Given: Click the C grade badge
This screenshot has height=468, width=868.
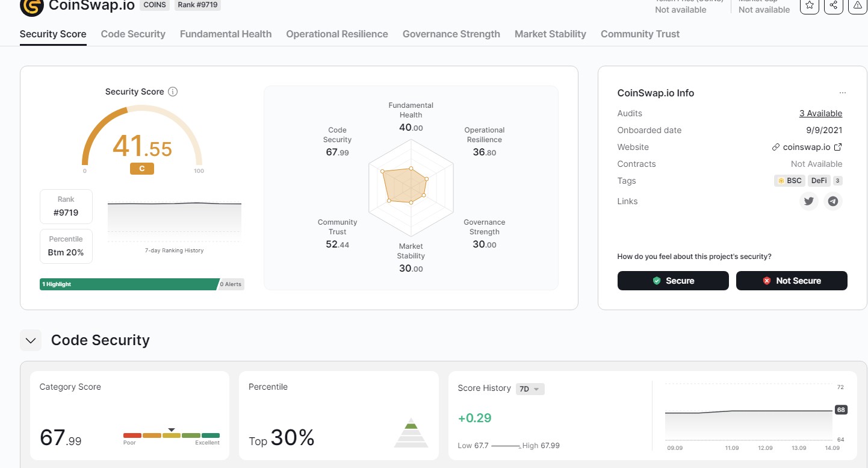Looking at the screenshot, I should point(142,169).
